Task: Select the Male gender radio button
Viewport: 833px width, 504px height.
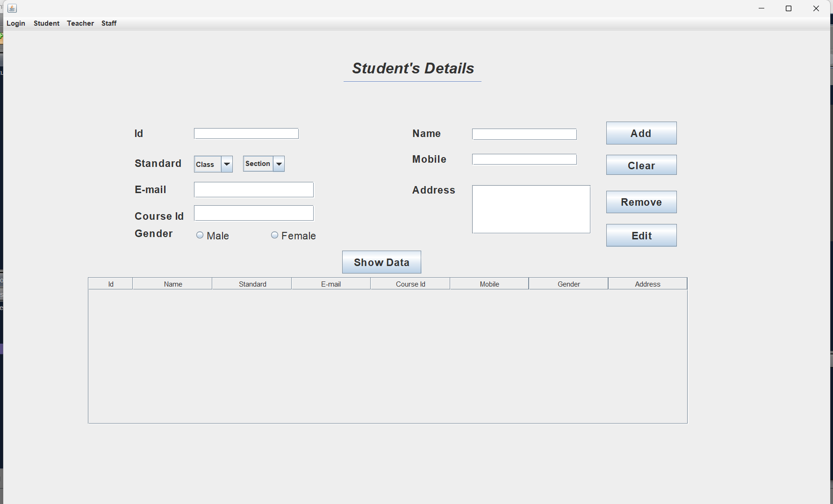Action: pyautogui.click(x=200, y=235)
